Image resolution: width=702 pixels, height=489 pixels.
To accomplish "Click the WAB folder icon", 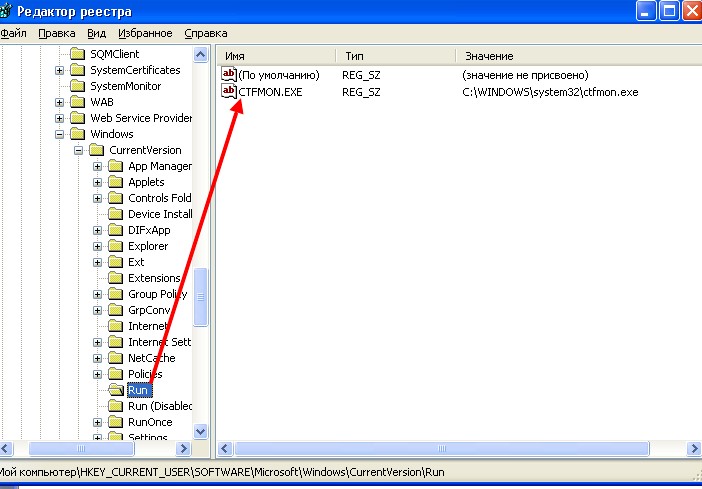I will [78, 102].
